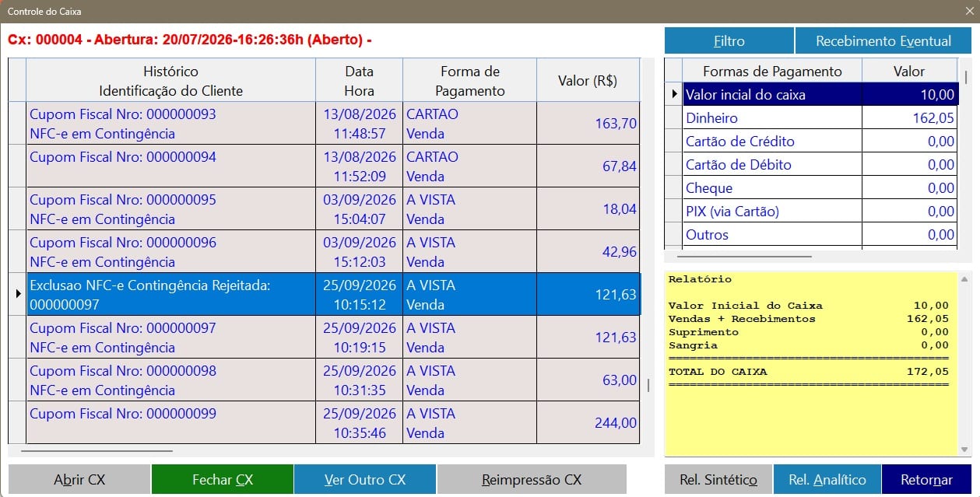
Task: Click the value 163,70 cell
Action: 588,124
